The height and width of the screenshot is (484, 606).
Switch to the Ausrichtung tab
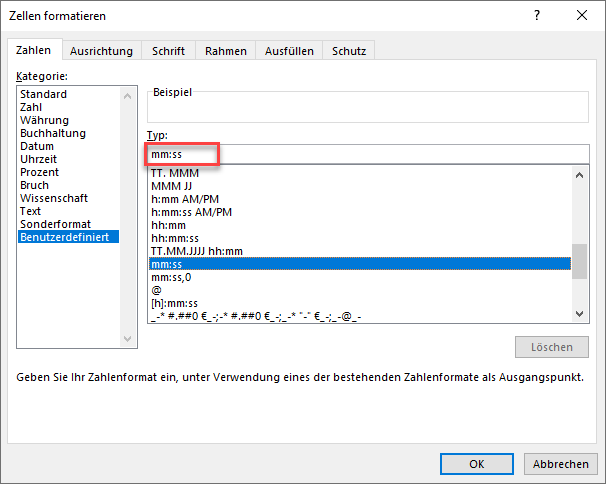[x=101, y=51]
